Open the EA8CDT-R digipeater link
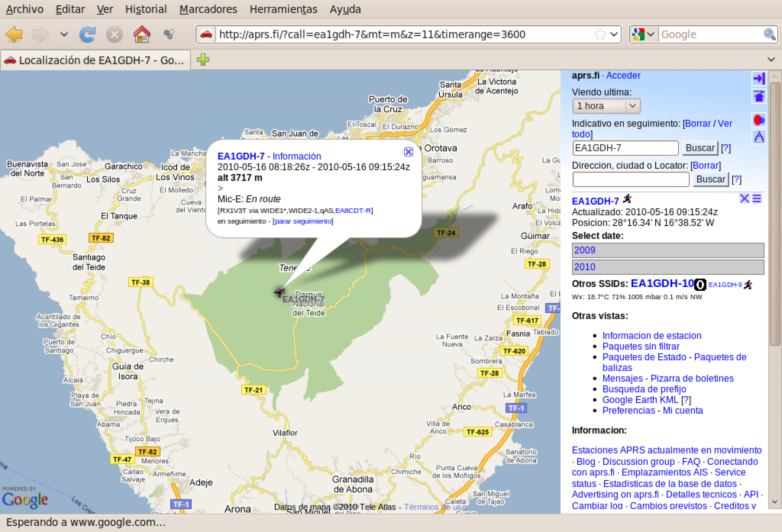Image resolution: width=782 pixels, height=532 pixels. [353, 210]
